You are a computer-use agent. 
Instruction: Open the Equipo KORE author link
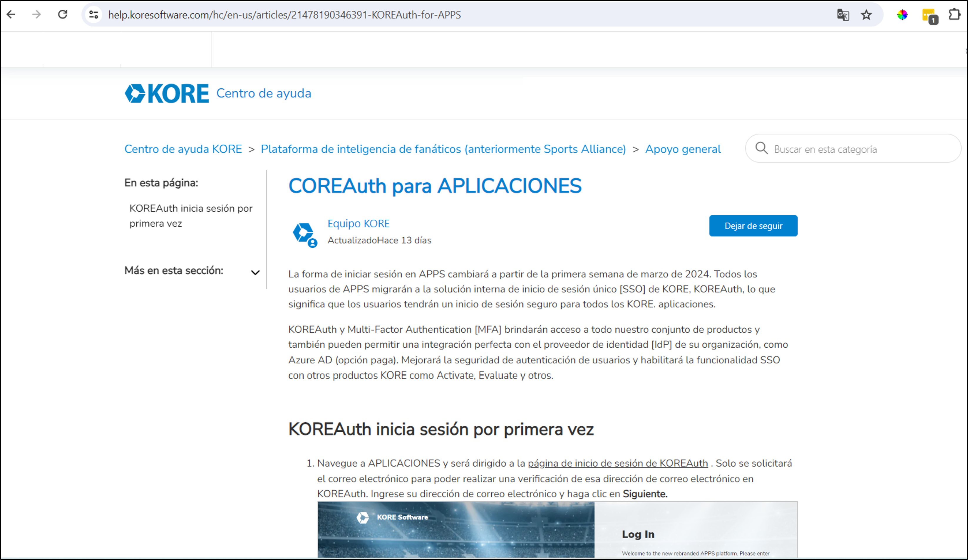[359, 223]
